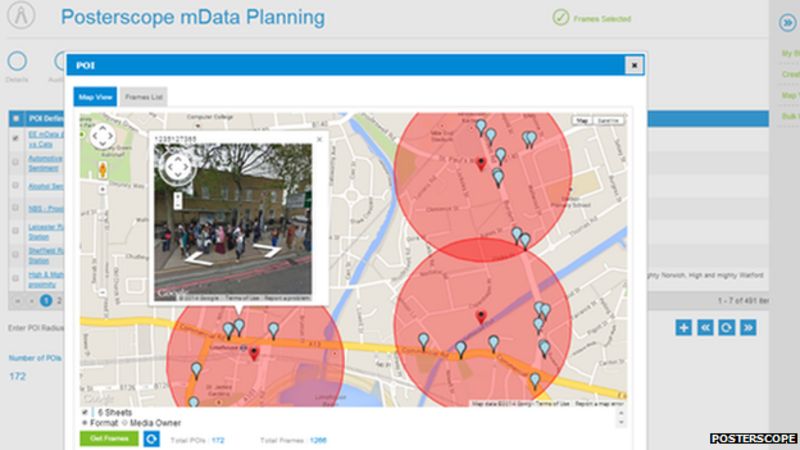Image resolution: width=800 pixels, height=450 pixels.
Task: Click the Street View rotate compass control
Action: [177, 167]
